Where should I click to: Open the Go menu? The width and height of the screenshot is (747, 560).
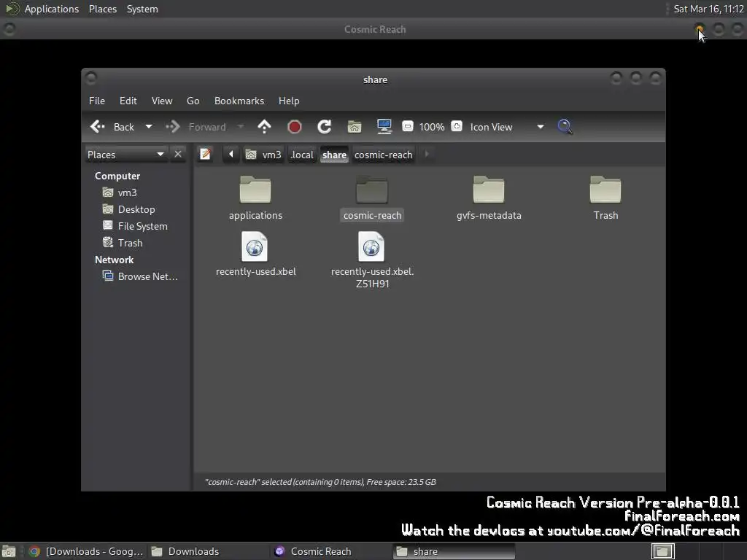tap(193, 101)
